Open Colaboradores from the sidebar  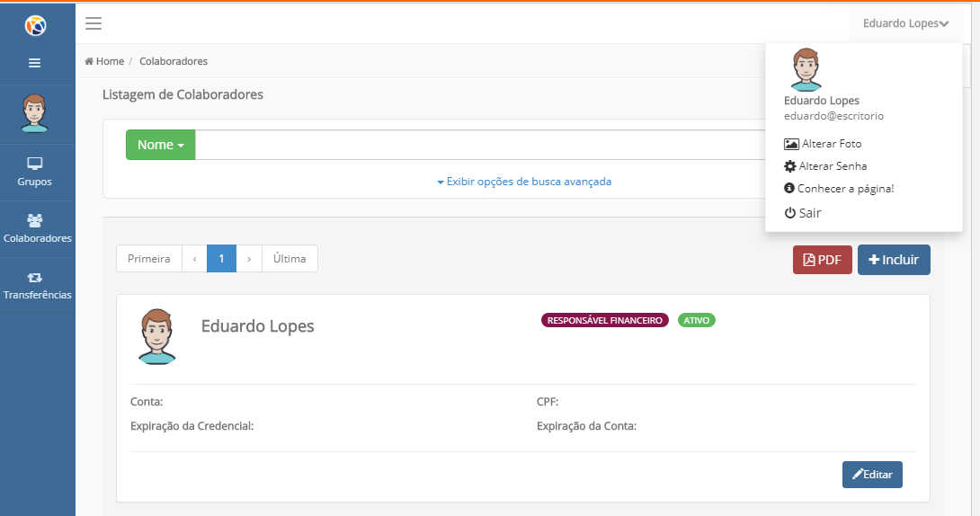(x=37, y=228)
